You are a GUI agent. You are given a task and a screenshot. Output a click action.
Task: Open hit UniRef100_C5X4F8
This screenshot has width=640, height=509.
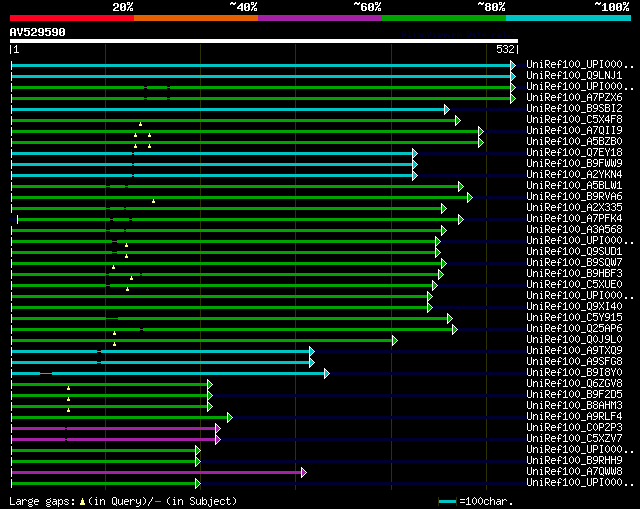pos(574,120)
